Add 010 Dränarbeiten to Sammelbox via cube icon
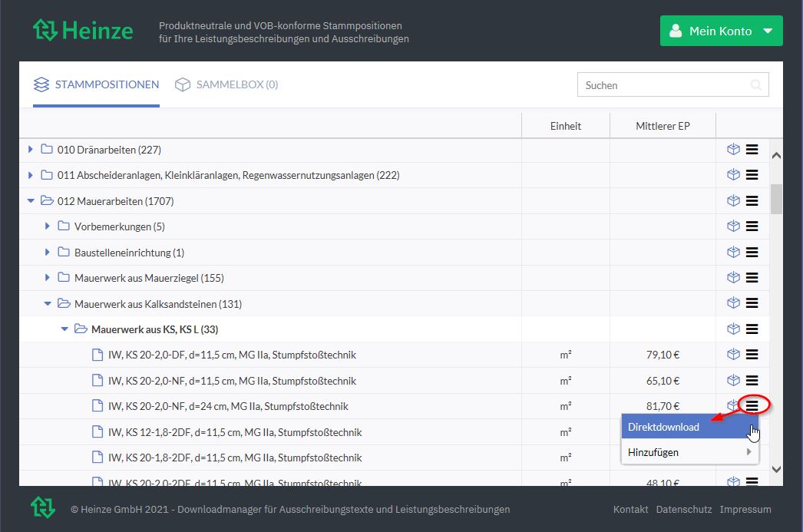The width and height of the screenshot is (803, 532). click(733, 150)
